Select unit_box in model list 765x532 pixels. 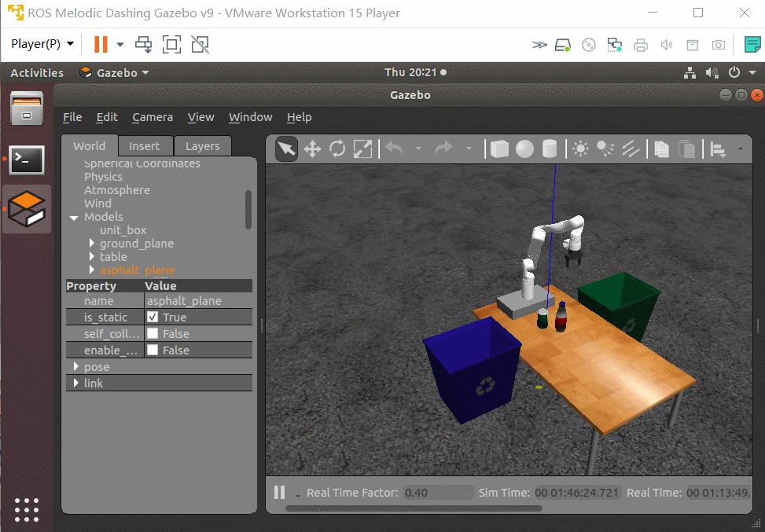point(123,230)
